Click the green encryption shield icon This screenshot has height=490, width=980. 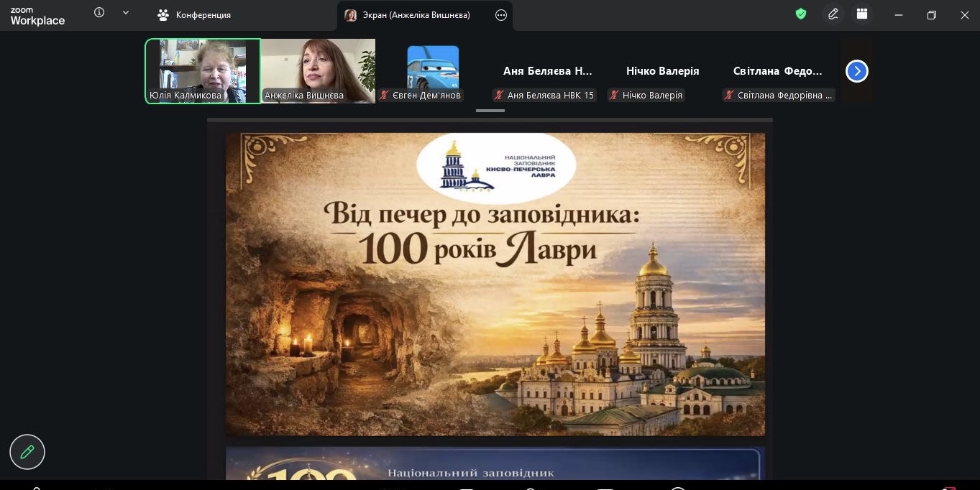coord(800,14)
